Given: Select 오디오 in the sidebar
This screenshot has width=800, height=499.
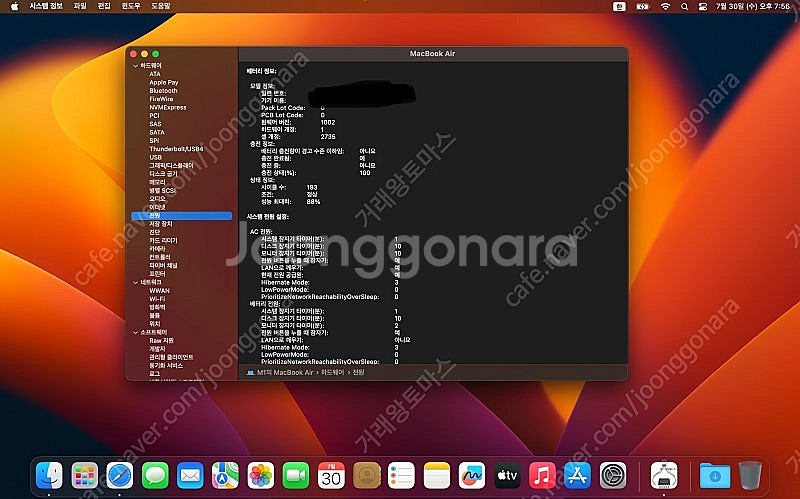Looking at the screenshot, I should tap(157, 198).
